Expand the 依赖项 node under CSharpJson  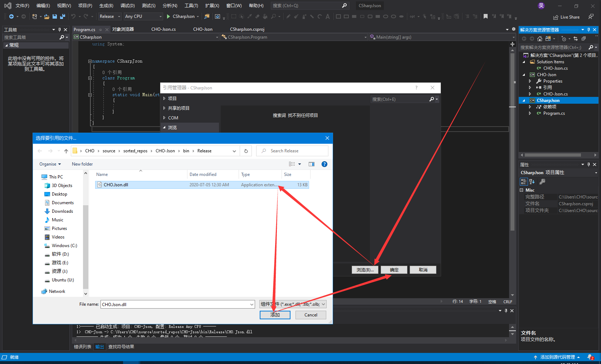click(530, 107)
